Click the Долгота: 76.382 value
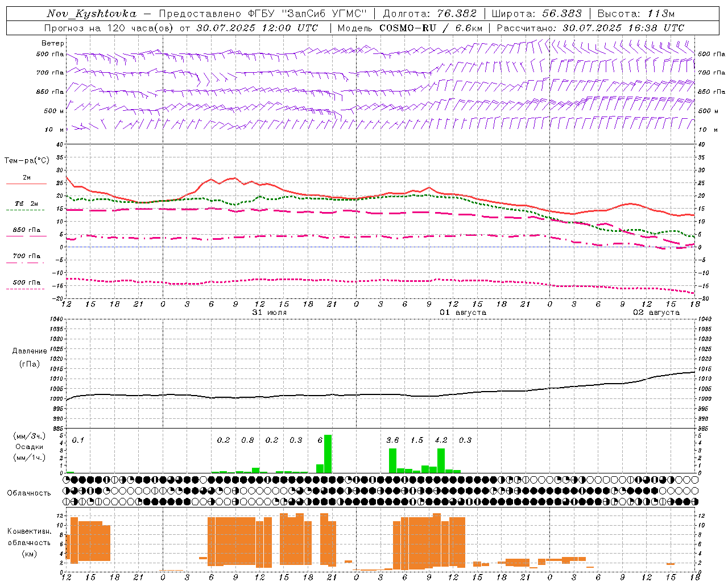Screen dimensions: 728x582 coord(429,14)
